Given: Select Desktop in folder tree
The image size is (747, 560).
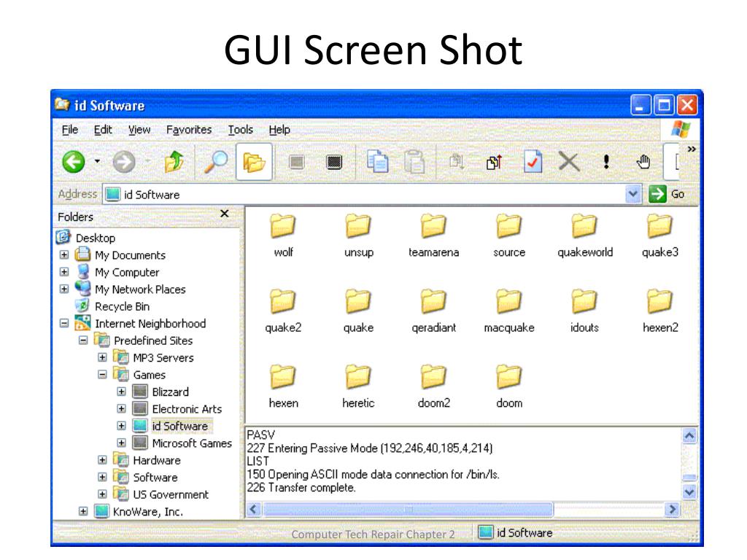Looking at the screenshot, I should [x=96, y=238].
